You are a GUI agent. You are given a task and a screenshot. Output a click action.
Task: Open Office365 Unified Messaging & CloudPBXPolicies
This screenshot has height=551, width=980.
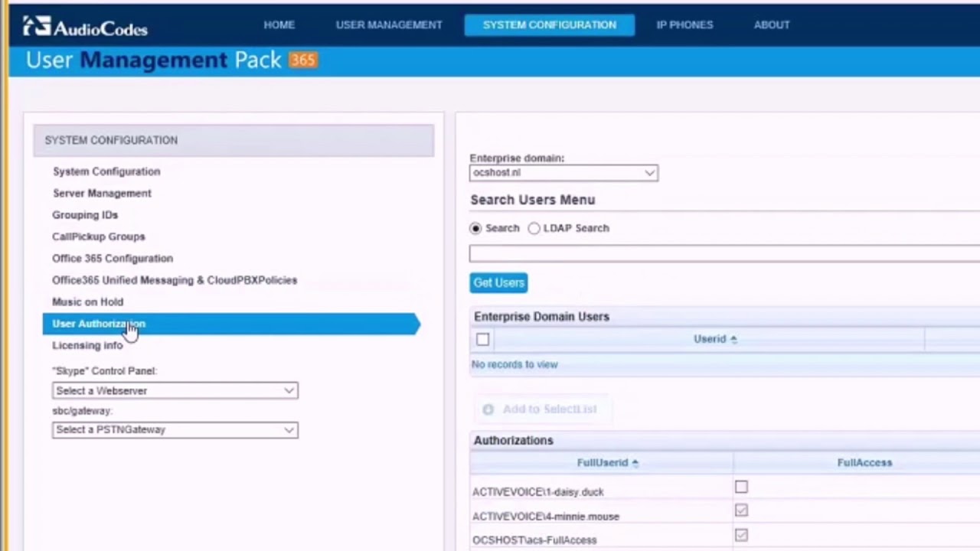pos(175,280)
